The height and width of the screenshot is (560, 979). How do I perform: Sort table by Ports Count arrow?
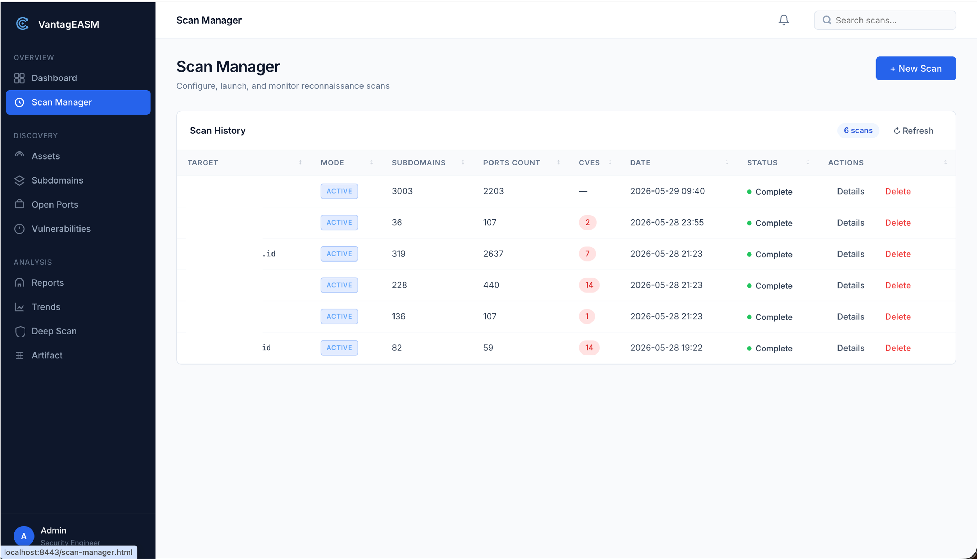pos(559,162)
